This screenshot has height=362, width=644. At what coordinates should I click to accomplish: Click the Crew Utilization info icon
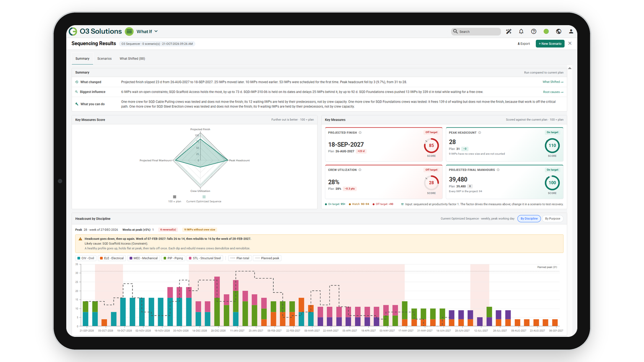pos(360,170)
